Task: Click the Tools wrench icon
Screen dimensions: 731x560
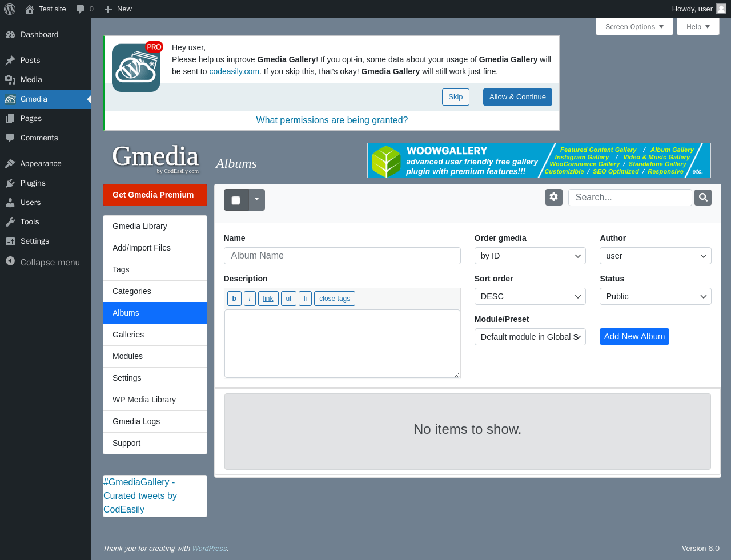Action: pyautogui.click(x=10, y=221)
